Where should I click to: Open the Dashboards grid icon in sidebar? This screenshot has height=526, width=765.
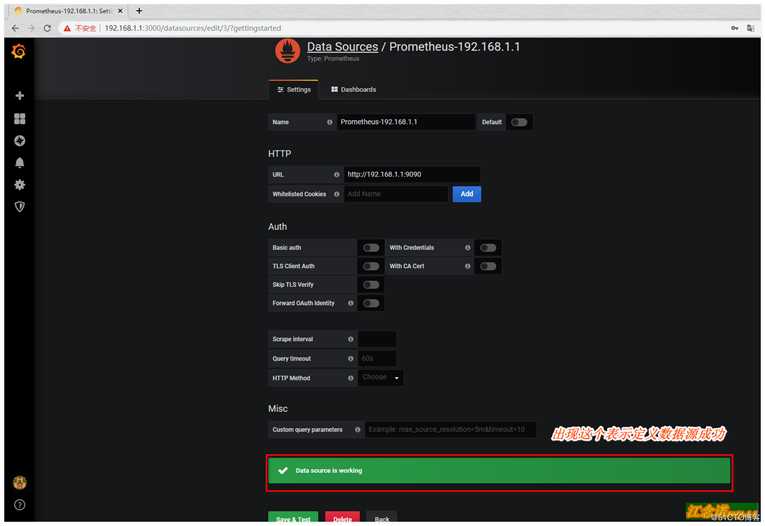coord(20,119)
